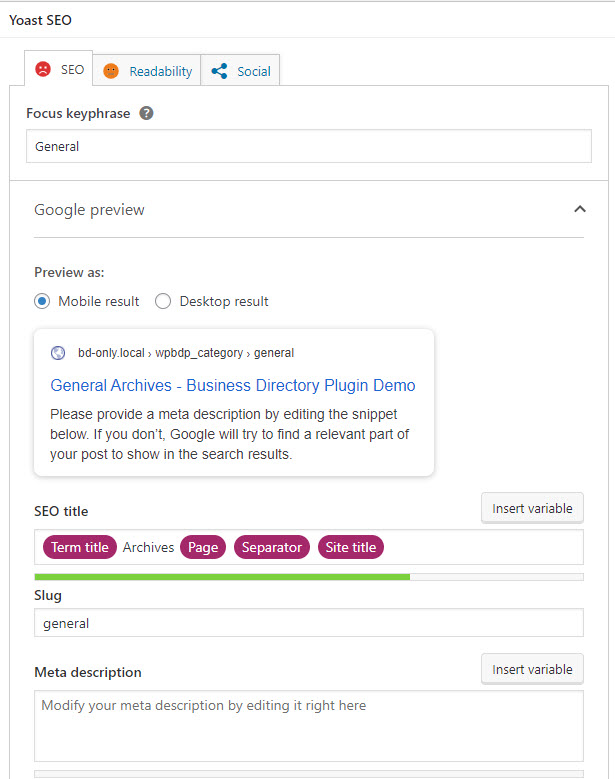
Task: Click the Google preview section heading
Action: coord(89,210)
